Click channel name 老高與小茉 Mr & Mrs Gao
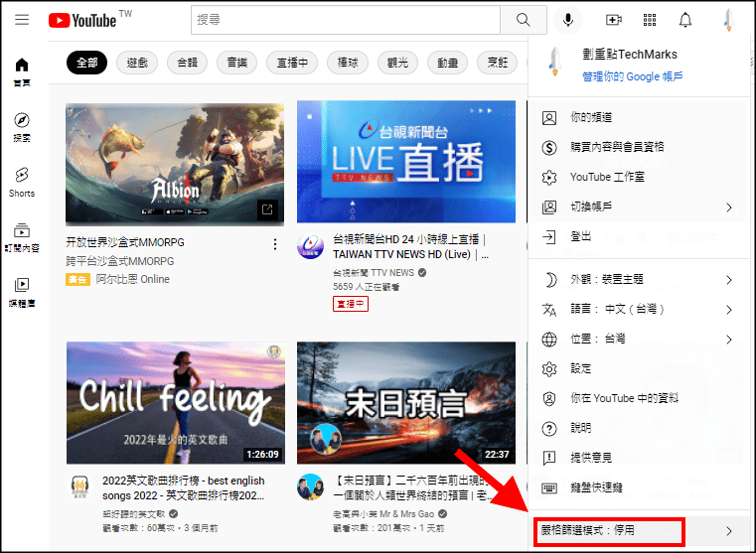This screenshot has height=553, width=756. pyautogui.click(x=383, y=514)
